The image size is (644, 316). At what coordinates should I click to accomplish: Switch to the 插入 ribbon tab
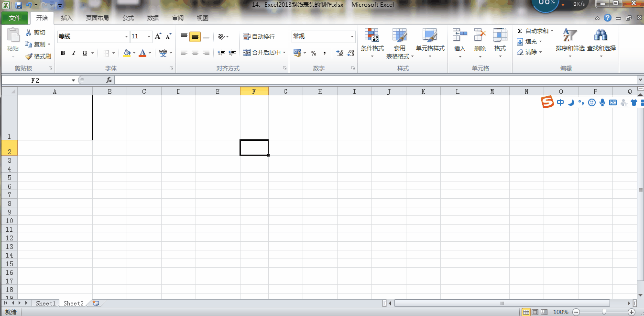pyautogui.click(x=66, y=18)
